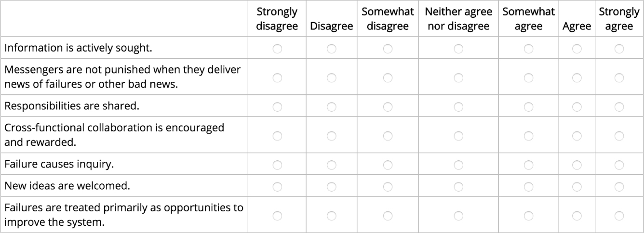Choose Disagree for 'Messengers are not punished'
The image size is (644, 233).
click(x=331, y=78)
